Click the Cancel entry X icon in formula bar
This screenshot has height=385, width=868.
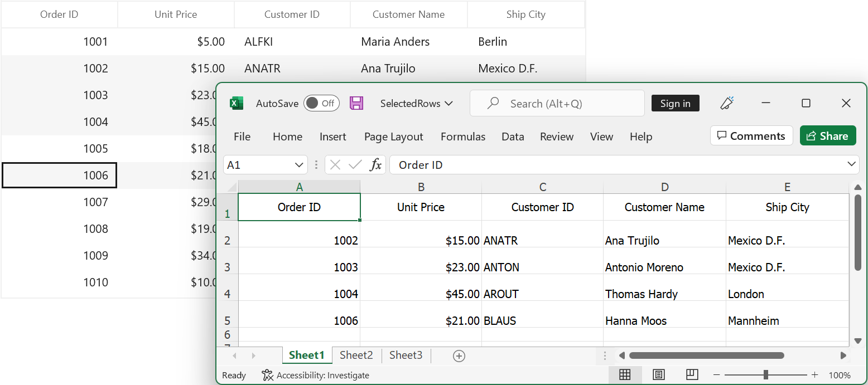click(335, 164)
